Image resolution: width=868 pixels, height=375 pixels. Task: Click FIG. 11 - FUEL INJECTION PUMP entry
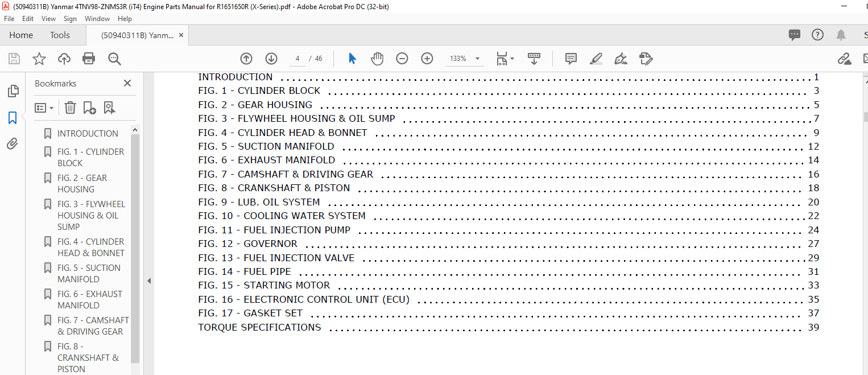click(274, 230)
